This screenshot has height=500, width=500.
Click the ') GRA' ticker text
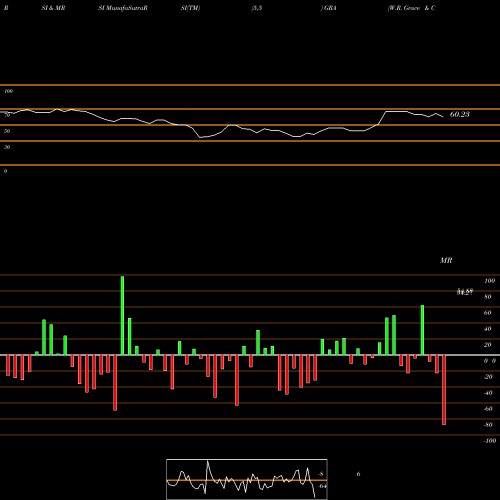click(x=329, y=8)
